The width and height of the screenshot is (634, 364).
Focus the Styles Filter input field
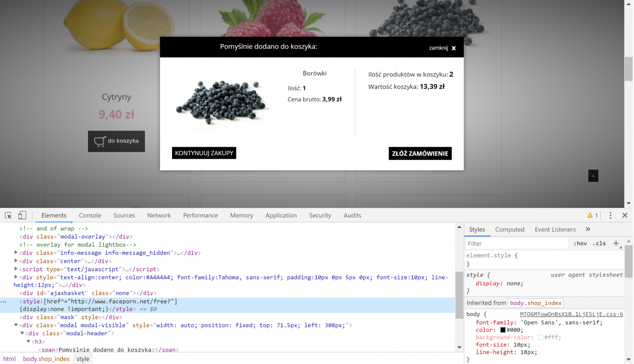click(516, 243)
